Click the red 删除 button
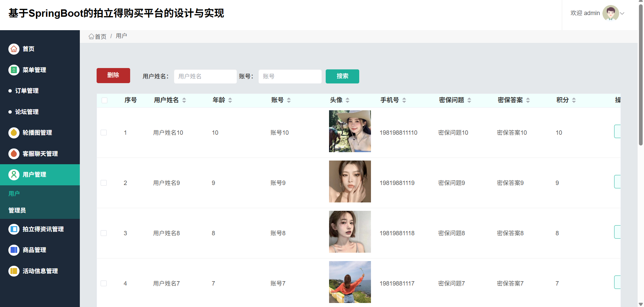This screenshot has width=644, height=307. [x=113, y=75]
